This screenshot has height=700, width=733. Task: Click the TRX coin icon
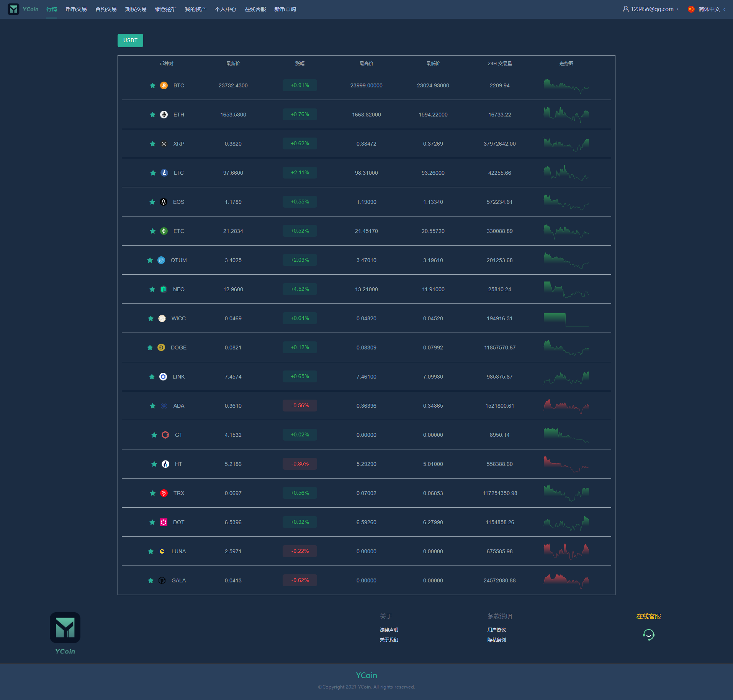click(x=164, y=493)
